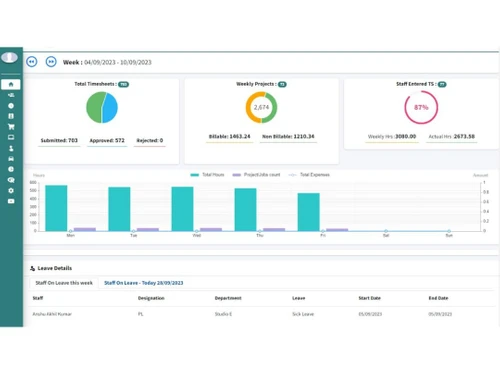Open the settings gear sidebar icon
Image resolution: width=500 pixels, height=375 pixels.
11,191
